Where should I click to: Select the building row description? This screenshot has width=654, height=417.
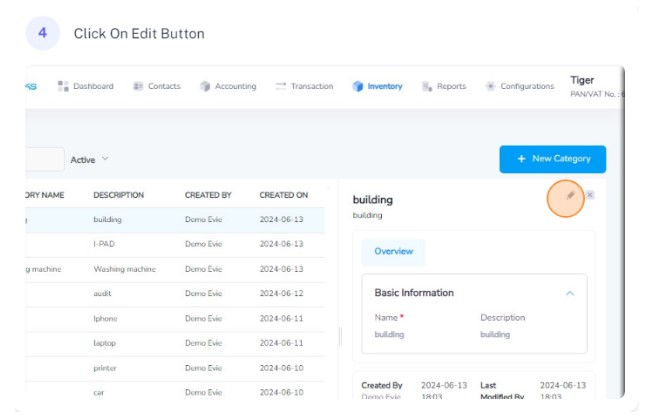point(108,219)
